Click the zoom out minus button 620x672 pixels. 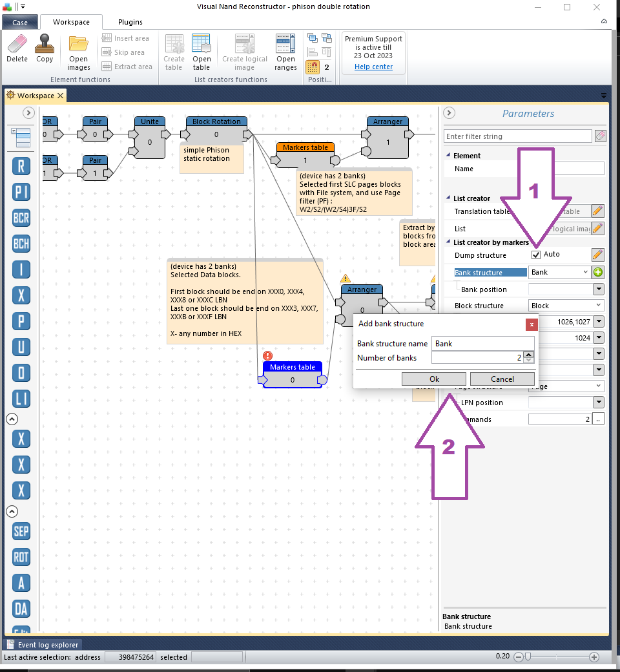[x=518, y=656]
